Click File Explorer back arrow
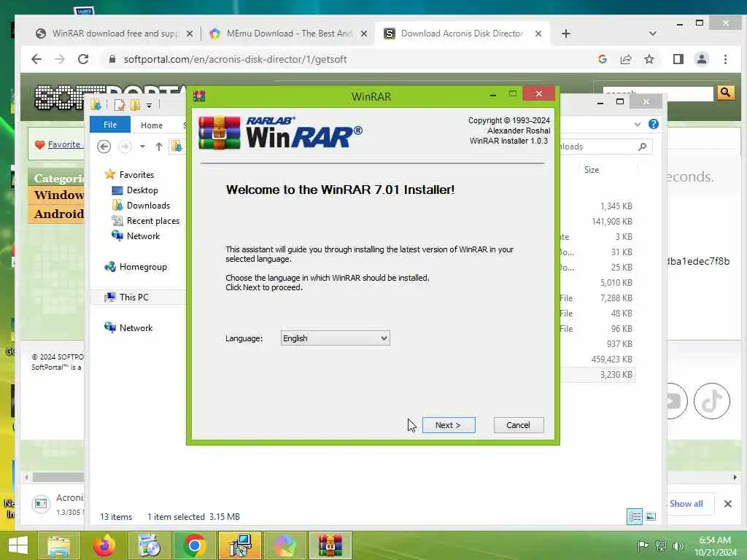Viewport: 747px width, 560px height. point(104,147)
